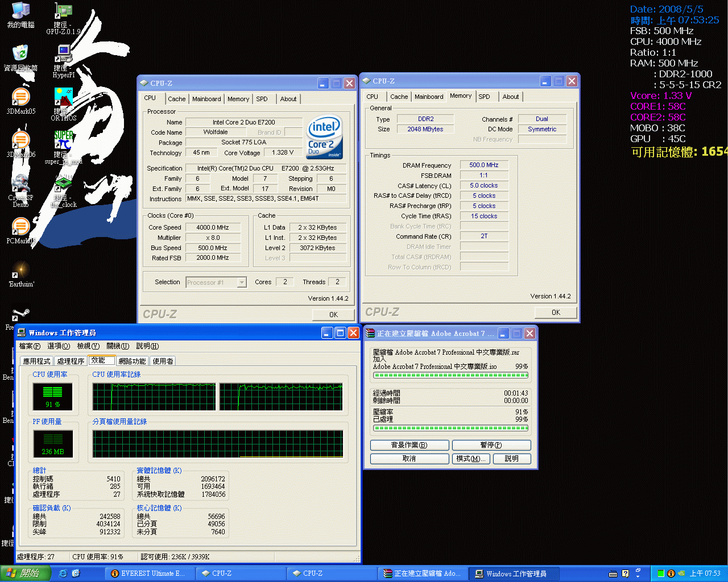Click the Command Rate 2T value
This screenshot has height=582, width=728.
pos(484,236)
